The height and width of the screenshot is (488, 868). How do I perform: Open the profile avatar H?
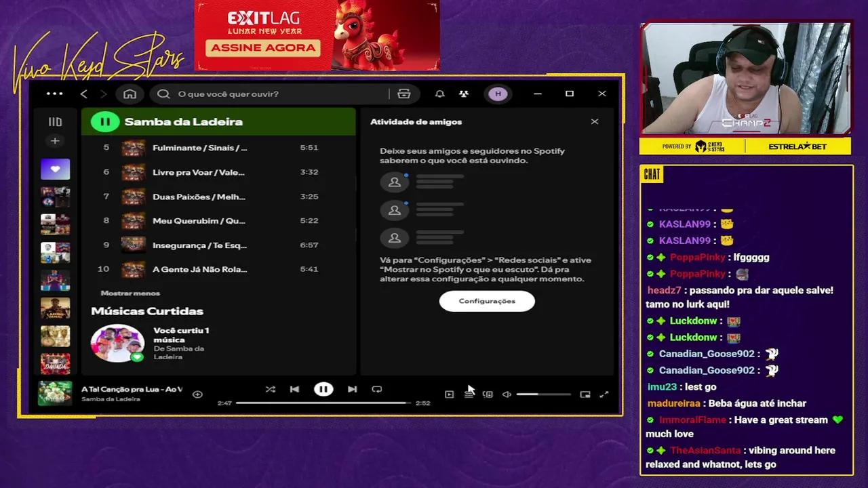(x=498, y=94)
